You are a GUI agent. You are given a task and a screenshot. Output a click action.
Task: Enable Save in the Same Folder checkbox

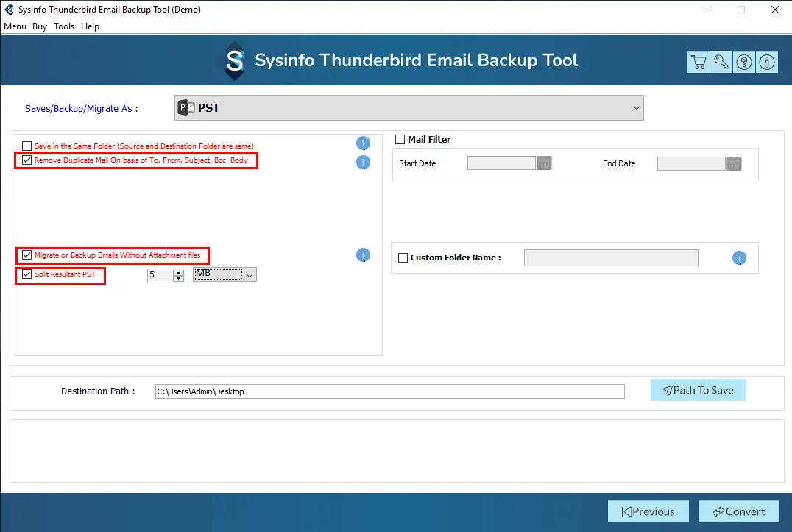coord(26,146)
